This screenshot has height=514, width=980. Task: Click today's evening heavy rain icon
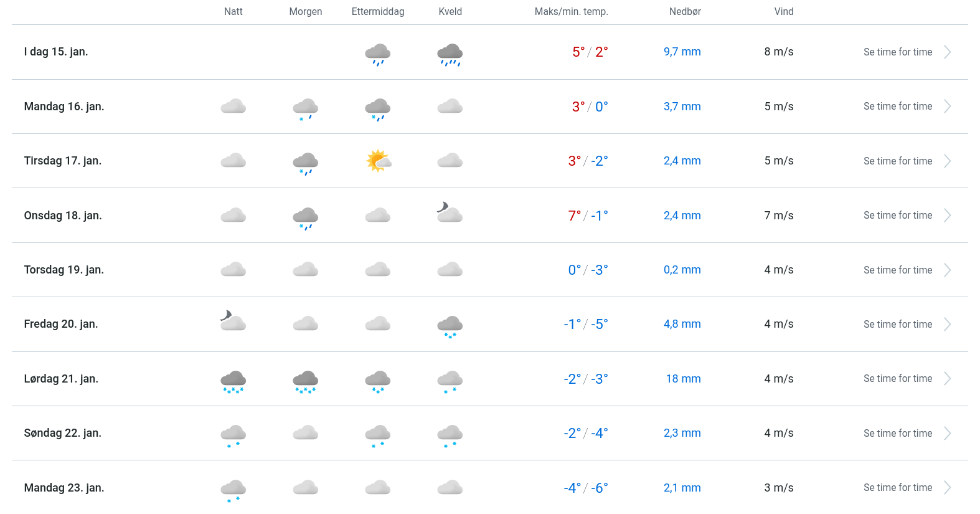[450, 54]
